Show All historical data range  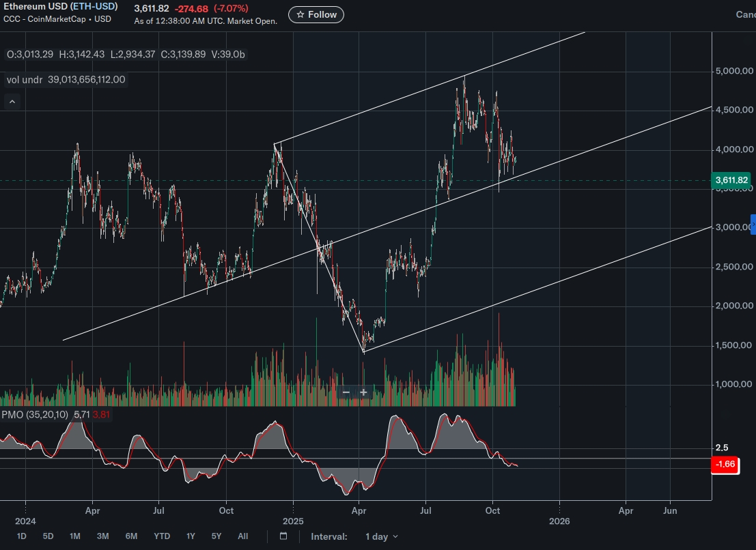click(x=242, y=536)
